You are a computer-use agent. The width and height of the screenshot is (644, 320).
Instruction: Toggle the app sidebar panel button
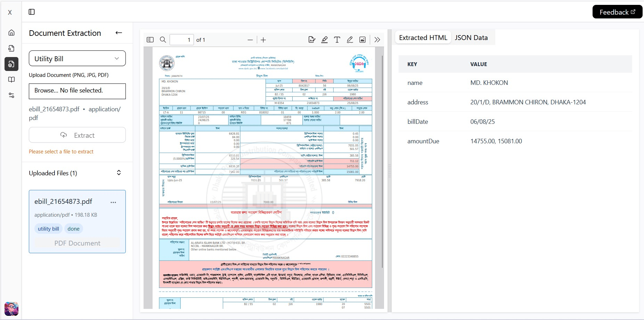point(32,12)
